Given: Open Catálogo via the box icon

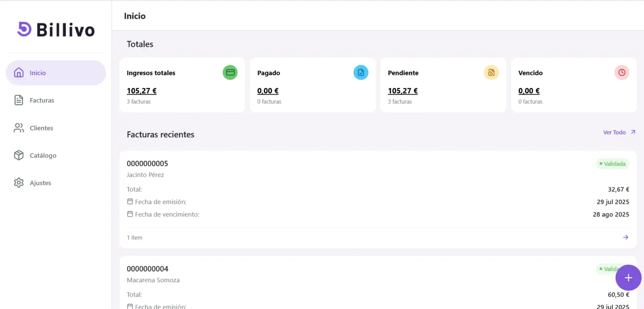Looking at the screenshot, I should 19,155.
